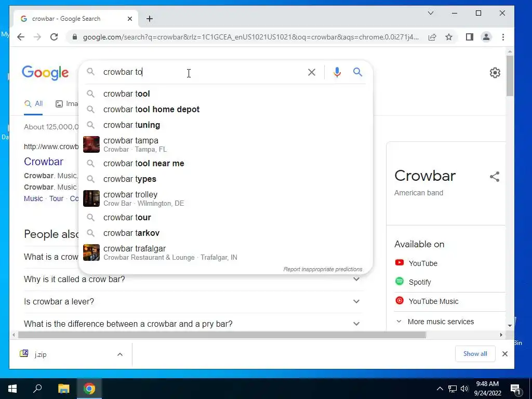This screenshot has height=399, width=532.
Task: Expand crowbar vs pry bar difference question
Action: click(193, 324)
